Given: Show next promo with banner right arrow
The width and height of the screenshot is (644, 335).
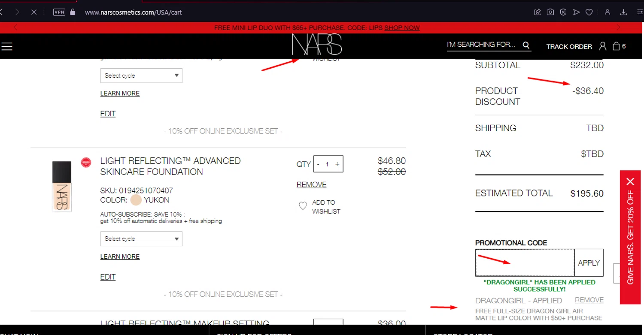Looking at the screenshot, I should (619, 27).
